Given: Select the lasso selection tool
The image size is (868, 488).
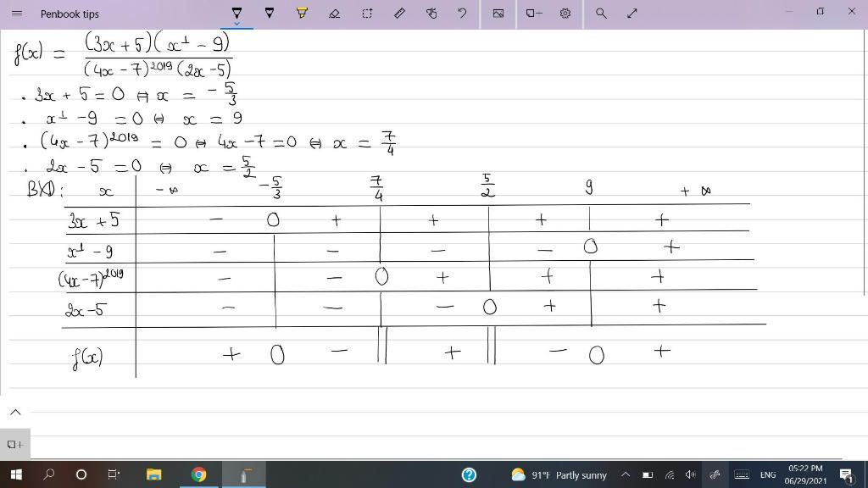Looking at the screenshot, I should [x=367, y=14].
